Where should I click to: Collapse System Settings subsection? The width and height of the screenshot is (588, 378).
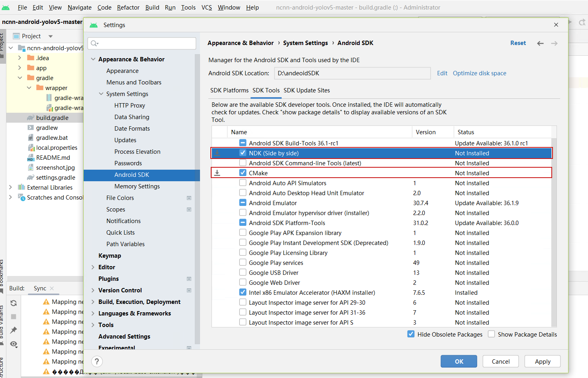(101, 94)
